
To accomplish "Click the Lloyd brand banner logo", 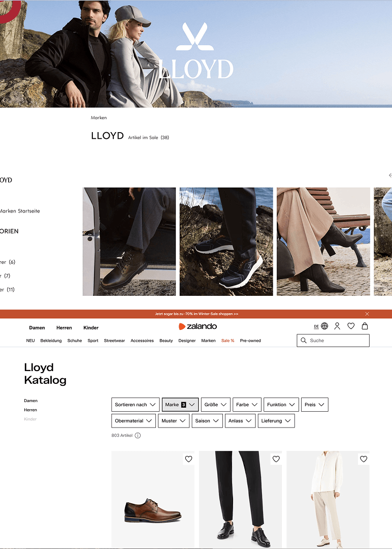I will [195, 51].
